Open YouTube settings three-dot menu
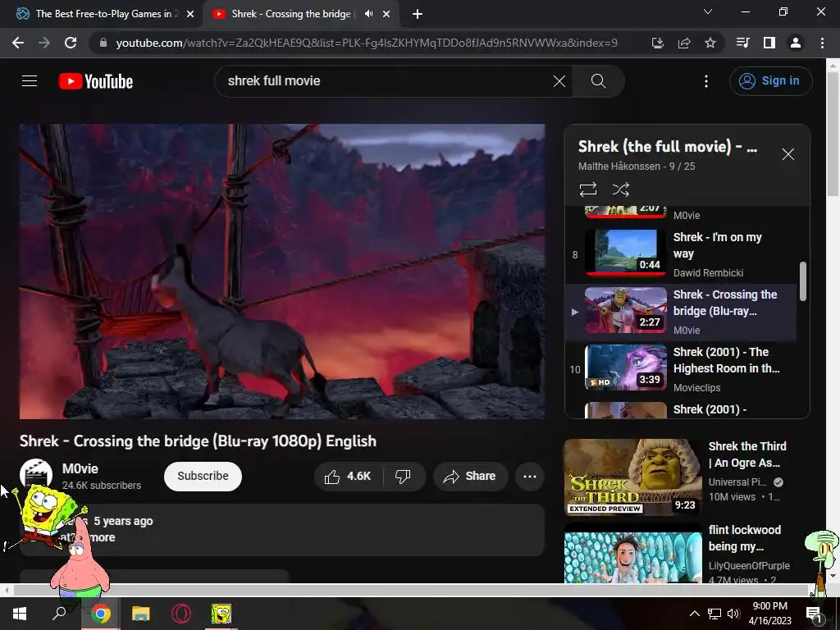 [x=706, y=81]
